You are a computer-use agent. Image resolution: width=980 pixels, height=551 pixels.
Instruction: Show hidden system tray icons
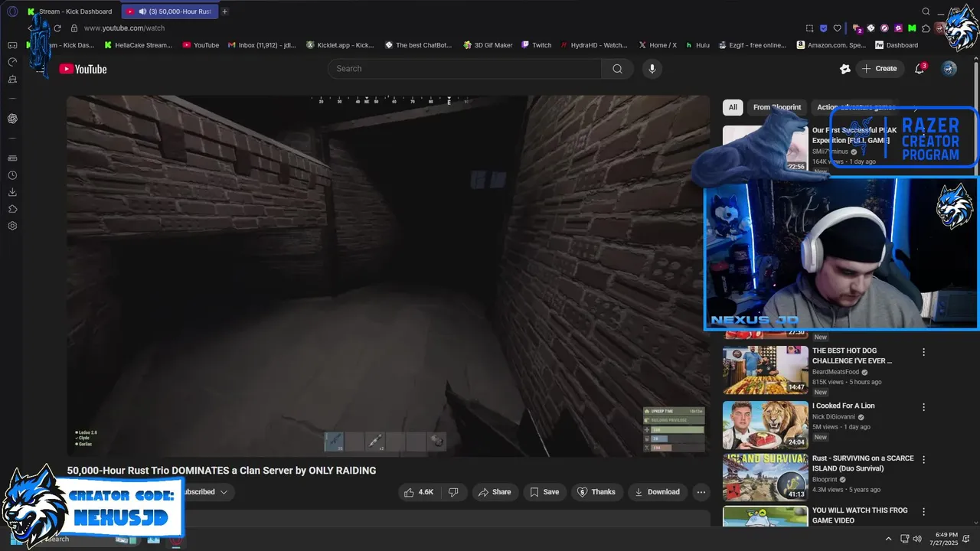888,539
